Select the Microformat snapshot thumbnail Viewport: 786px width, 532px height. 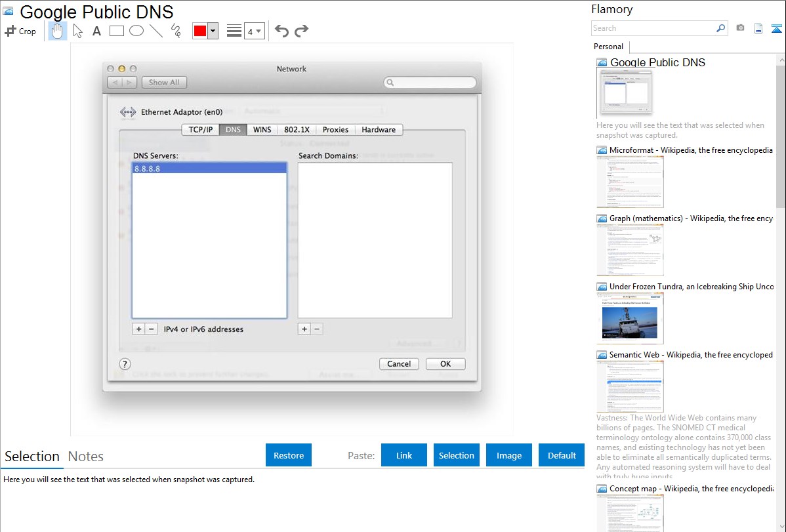pos(630,182)
